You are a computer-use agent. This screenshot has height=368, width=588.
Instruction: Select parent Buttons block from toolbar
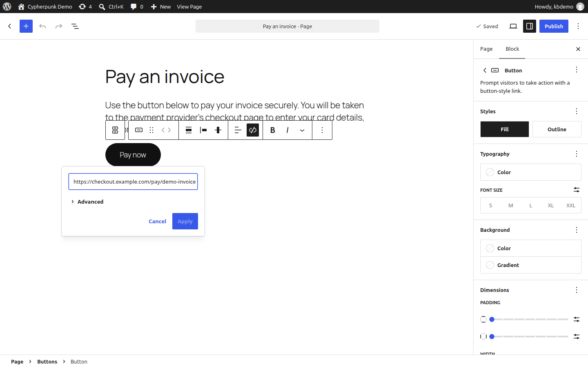[115, 130]
